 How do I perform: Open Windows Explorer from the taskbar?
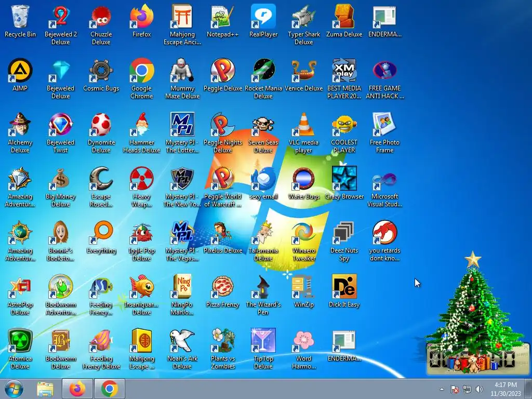click(x=45, y=389)
